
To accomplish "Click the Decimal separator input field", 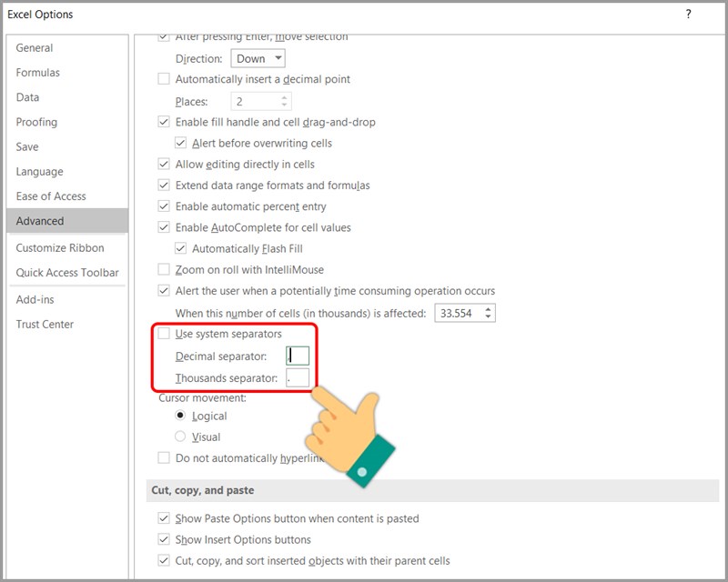I will click(298, 356).
